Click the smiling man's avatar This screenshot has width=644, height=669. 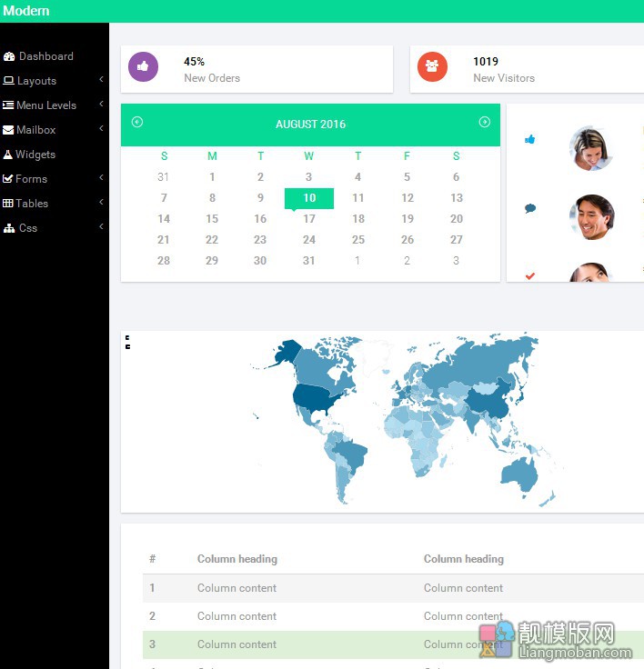point(591,216)
